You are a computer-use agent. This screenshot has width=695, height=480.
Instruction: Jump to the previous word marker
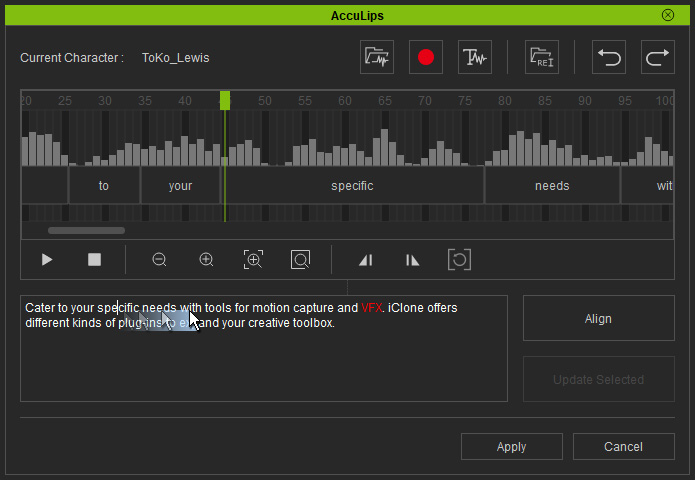click(x=365, y=260)
